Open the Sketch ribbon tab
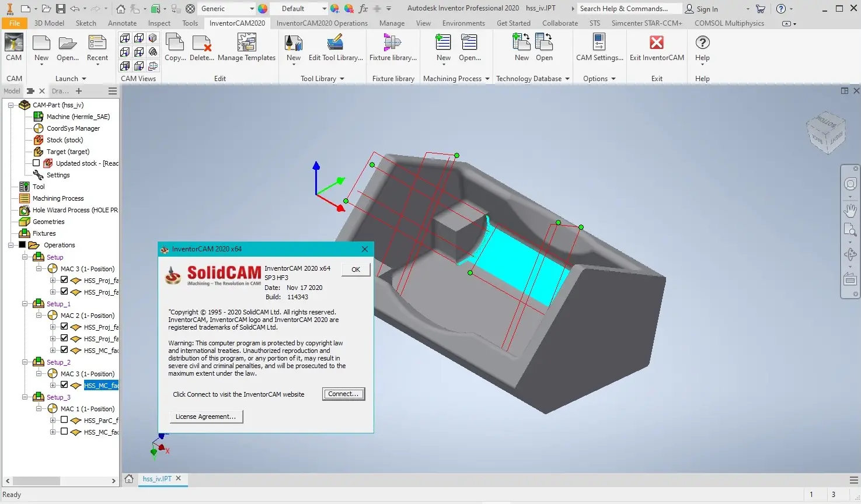The image size is (861, 504). pos(86,23)
